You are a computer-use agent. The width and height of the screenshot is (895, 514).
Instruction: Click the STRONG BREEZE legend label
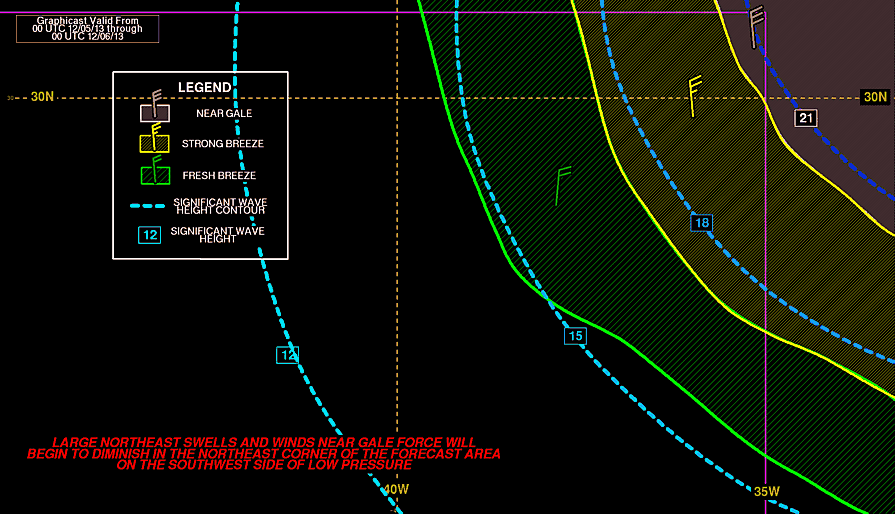[x=223, y=144]
